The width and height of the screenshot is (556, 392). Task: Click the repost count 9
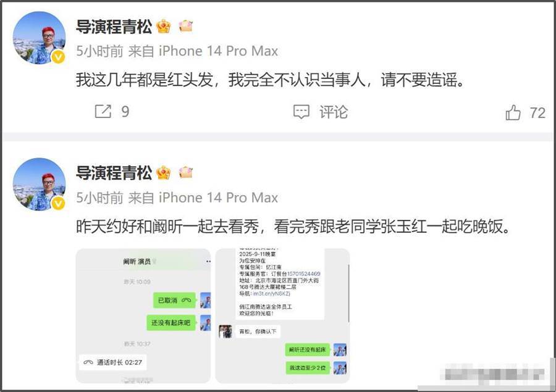125,112
